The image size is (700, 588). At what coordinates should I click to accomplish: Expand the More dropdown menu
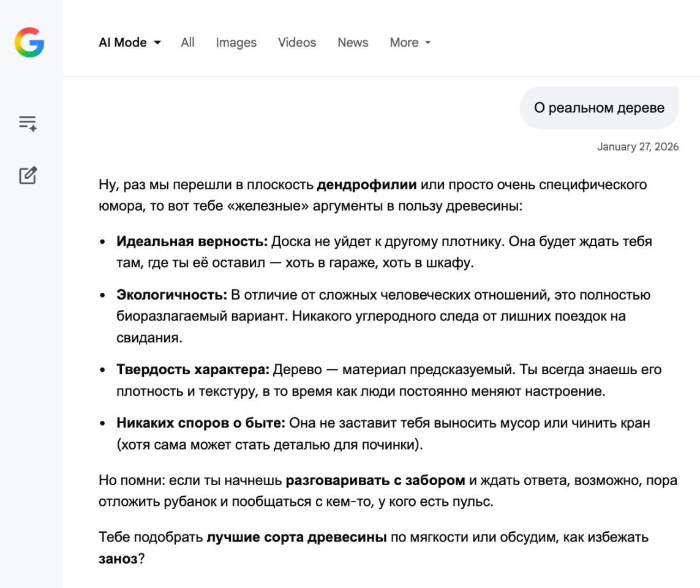[410, 42]
